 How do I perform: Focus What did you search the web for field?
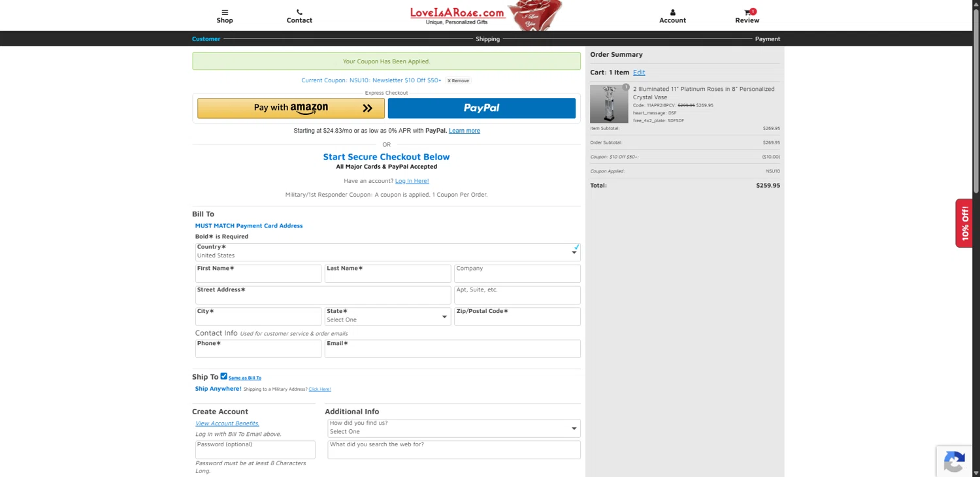454,449
